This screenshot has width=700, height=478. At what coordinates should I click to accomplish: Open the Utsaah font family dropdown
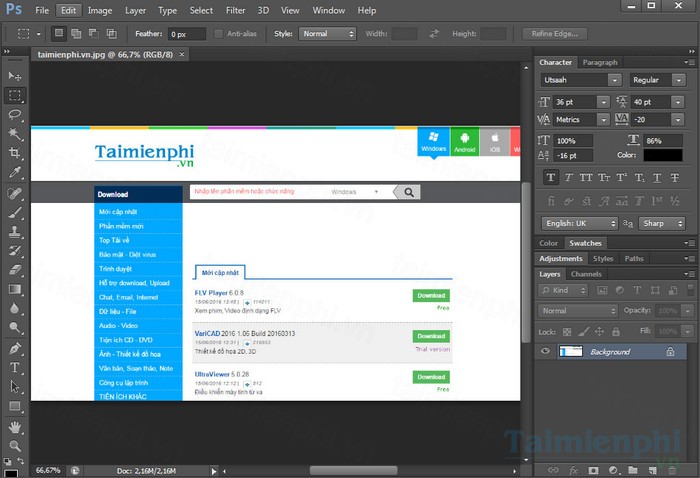614,80
